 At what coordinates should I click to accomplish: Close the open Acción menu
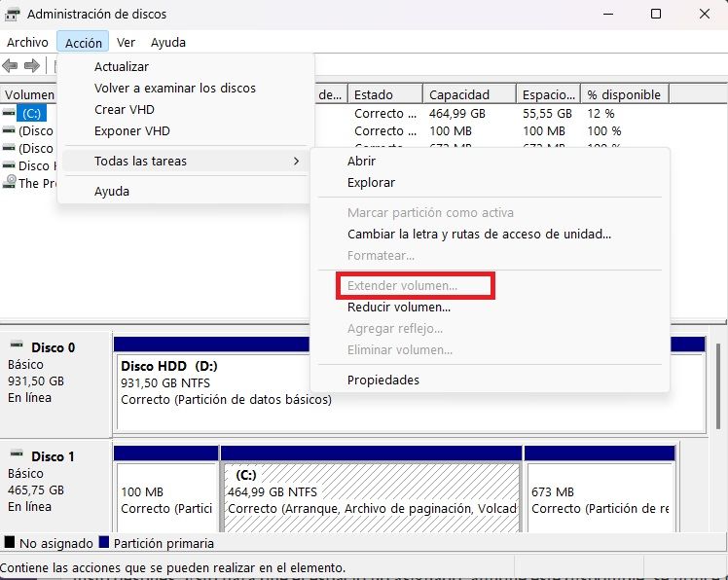83,42
